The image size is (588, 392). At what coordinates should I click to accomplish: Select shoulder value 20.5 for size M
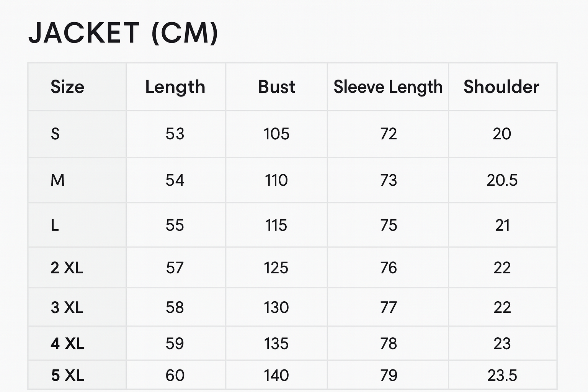click(x=502, y=180)
